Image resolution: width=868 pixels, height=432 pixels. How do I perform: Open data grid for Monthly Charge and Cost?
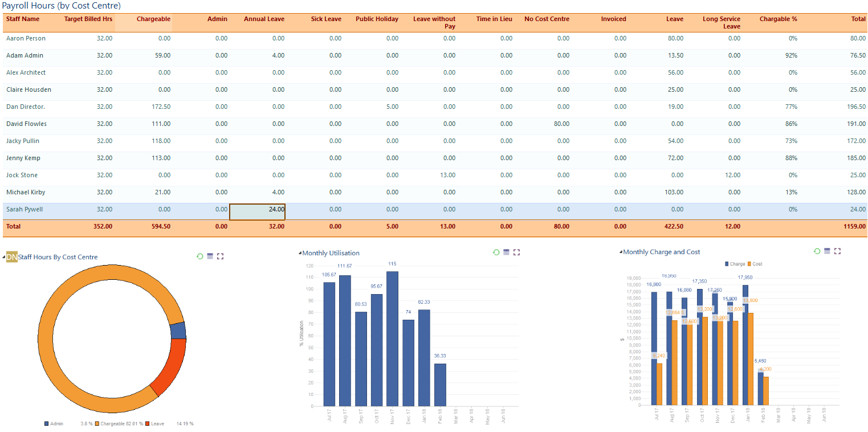pos(826,251)
